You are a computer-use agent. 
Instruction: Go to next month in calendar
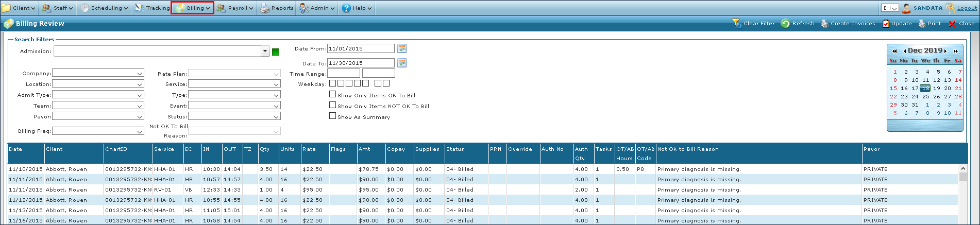(x=945, y=51)
